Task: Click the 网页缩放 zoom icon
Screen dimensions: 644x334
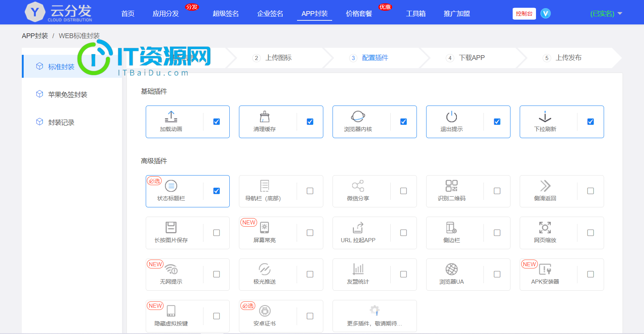Action: coord(545,227)
